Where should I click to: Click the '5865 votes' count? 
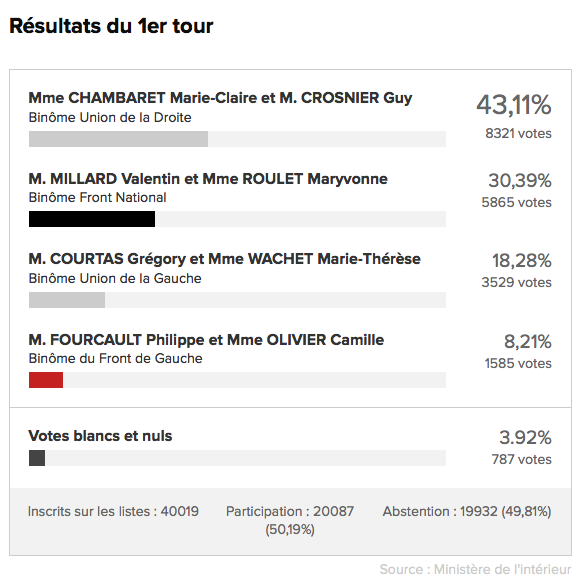(x=516, y=203)
